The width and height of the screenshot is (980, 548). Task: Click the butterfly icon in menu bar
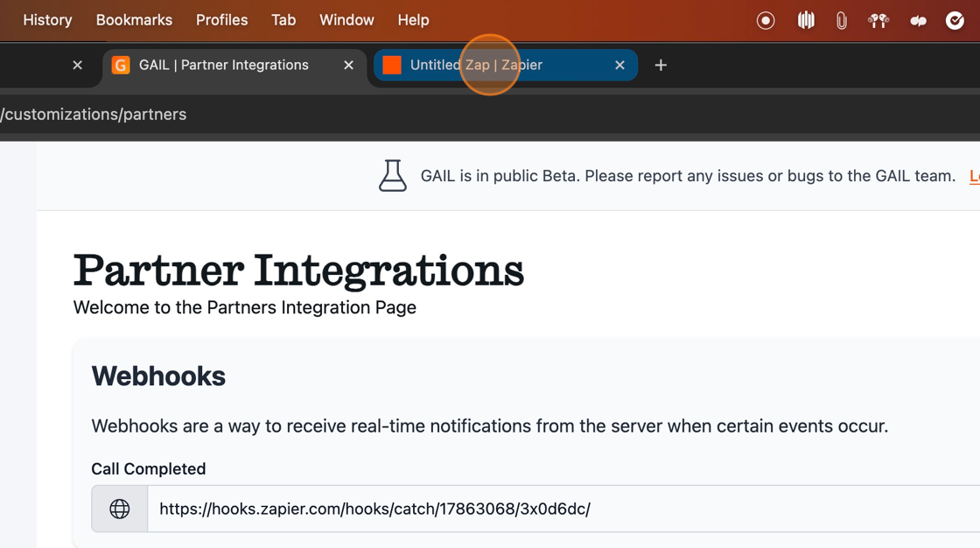point(918,20)
